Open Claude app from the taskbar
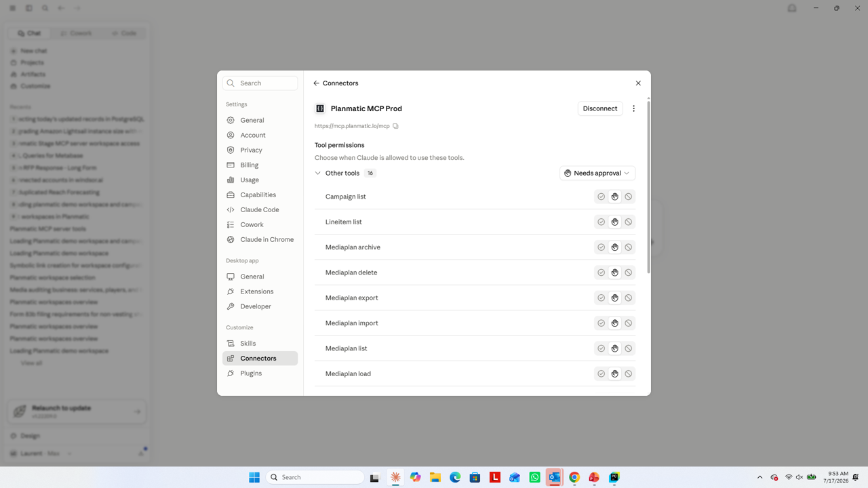 (395, 477)
